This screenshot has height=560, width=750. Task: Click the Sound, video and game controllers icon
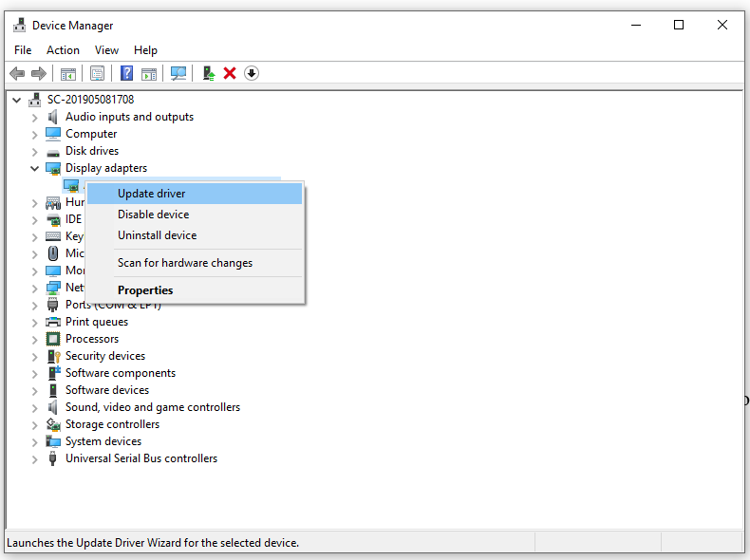[x=52, y=407]
